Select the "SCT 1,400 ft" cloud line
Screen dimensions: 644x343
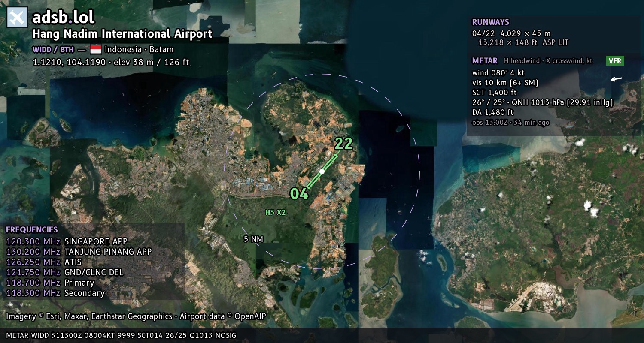494,93
